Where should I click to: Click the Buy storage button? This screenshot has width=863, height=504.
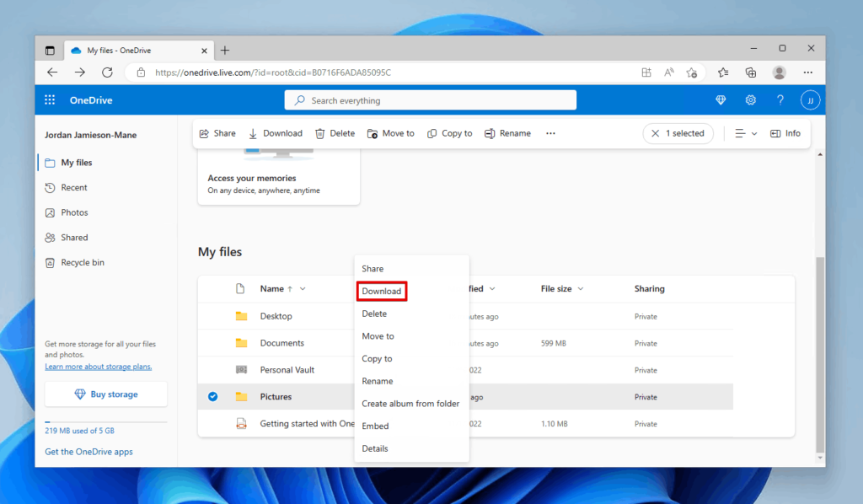click(x=105, y=394)
